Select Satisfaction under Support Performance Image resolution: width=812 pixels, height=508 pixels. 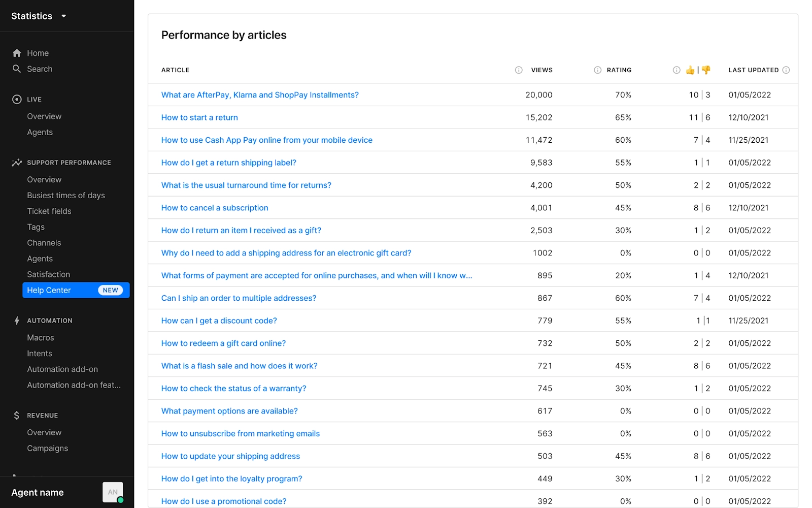[x=48, y=274]
